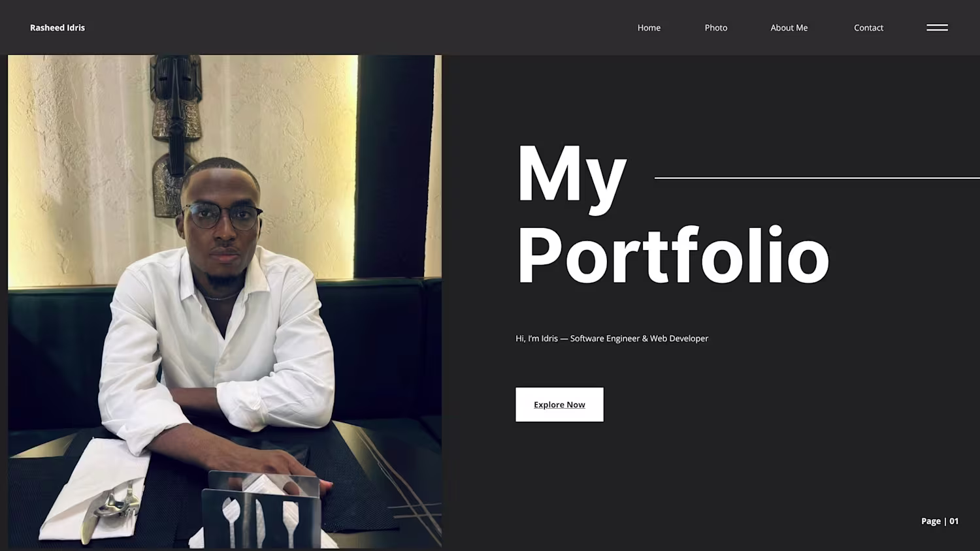Open the Contact nav link

pos(868,27)
